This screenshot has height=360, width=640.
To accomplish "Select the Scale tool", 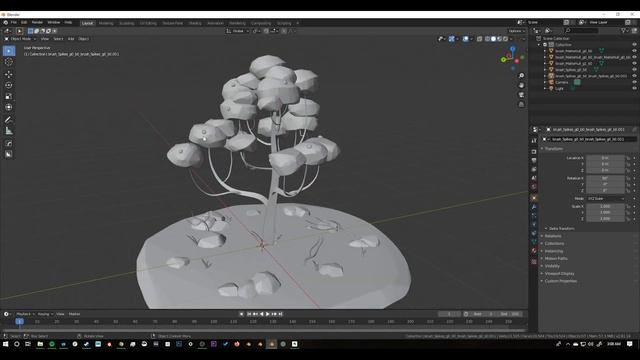I will 9,96.
